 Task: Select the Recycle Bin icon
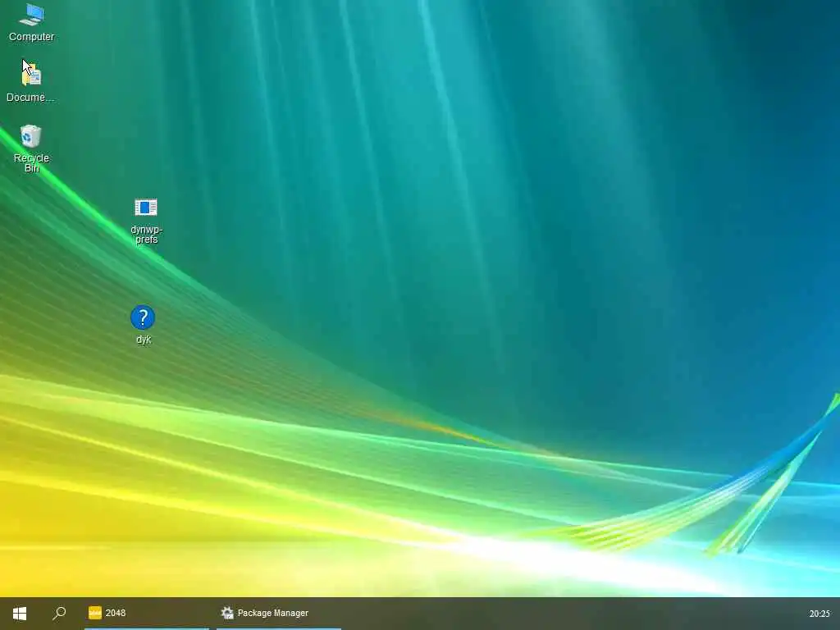pyautogui.click(x=31, y=148)
